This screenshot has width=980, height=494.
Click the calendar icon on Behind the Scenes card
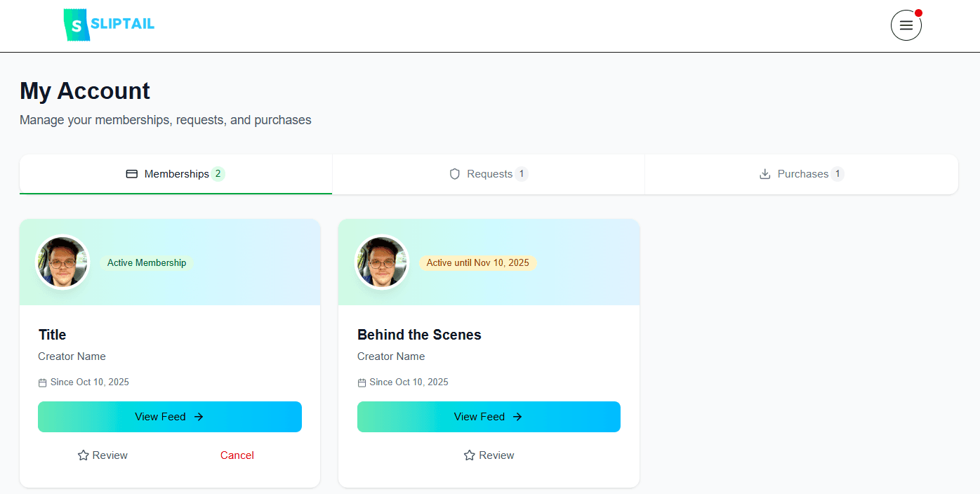[362, 382]
